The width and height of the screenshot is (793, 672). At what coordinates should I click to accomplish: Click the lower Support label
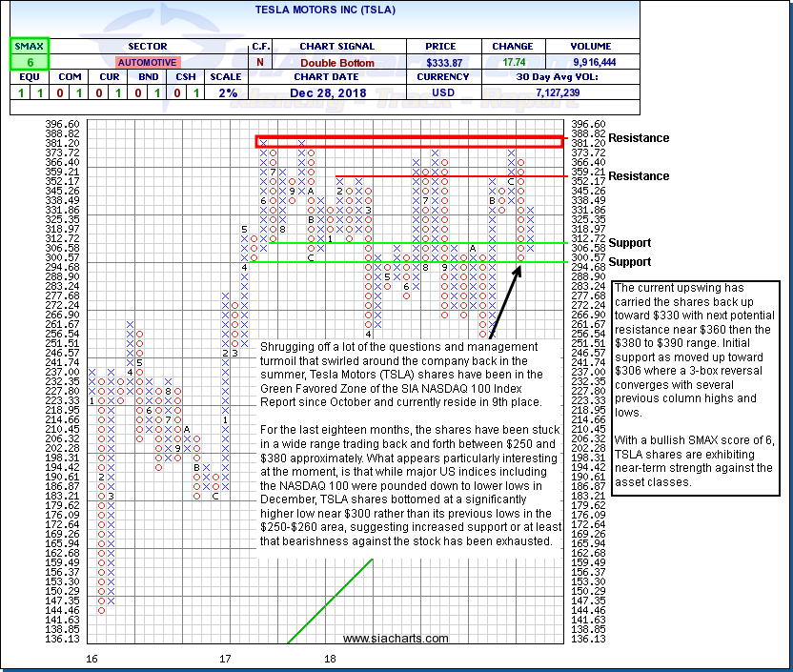tap(630, 262)
